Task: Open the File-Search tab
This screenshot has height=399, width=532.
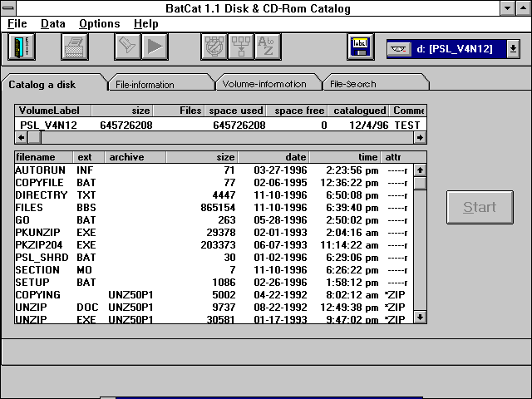Action: pos(353,84)
